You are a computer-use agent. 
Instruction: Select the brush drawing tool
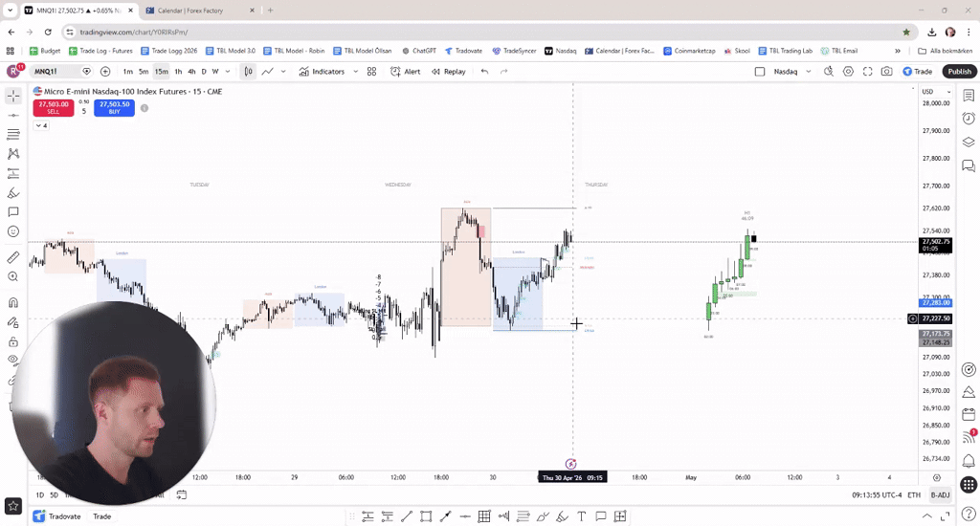[13, 192]
